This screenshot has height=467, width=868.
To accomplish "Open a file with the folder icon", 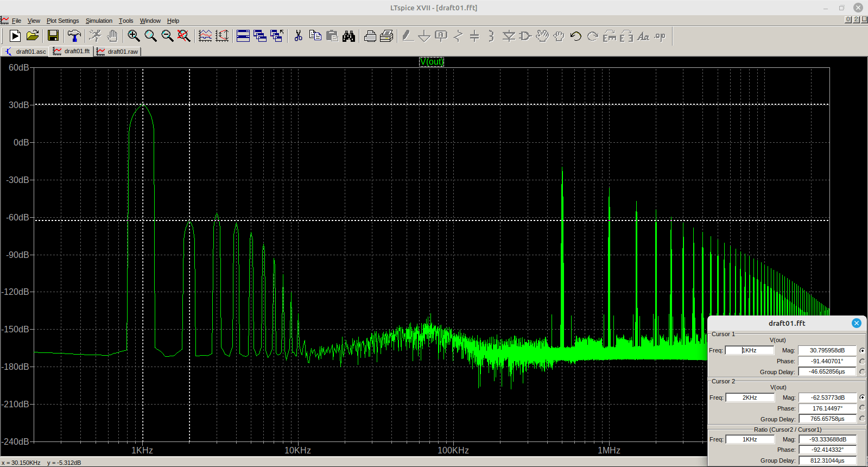I will pos(33,36).
